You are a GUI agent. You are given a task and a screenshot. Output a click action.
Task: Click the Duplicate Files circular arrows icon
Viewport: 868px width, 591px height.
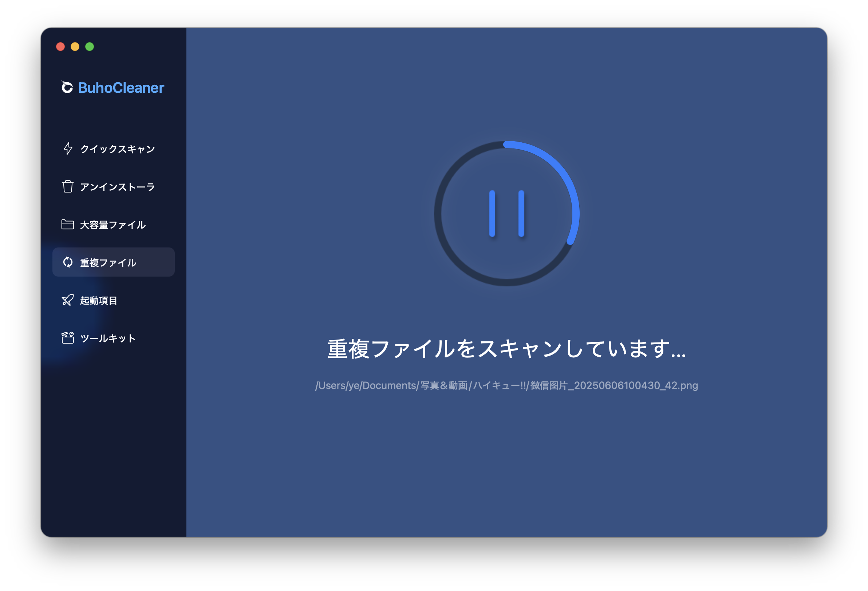pos(68,262)
